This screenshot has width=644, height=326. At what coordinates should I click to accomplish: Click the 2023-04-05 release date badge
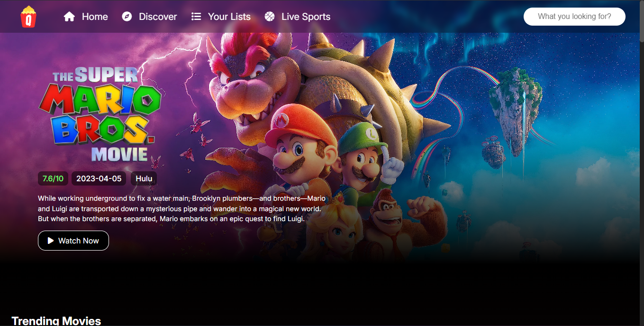tap(99, 179)
